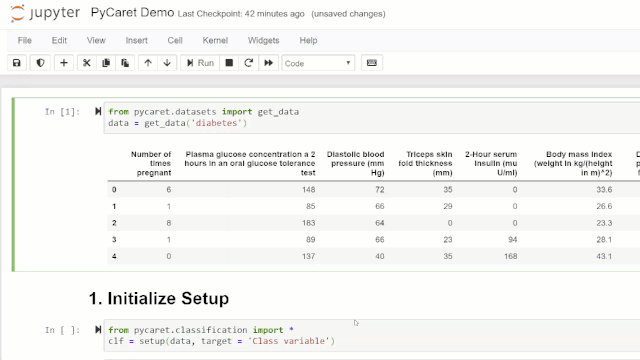Interrupt the kernel with the stop square
Image resolution: width=640 pixels, height=360 pixels.
click(229, 63)
